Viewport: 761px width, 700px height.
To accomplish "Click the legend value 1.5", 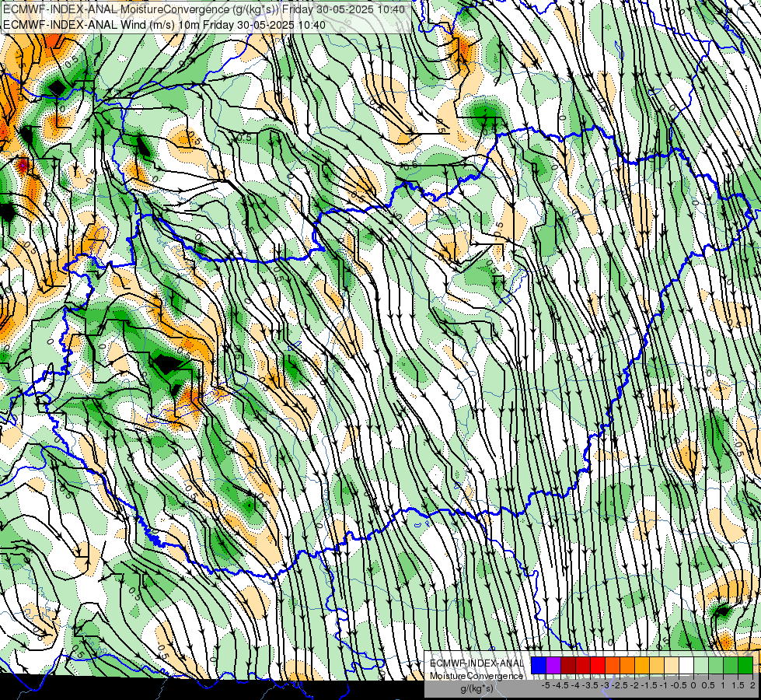I will point(737,685).
